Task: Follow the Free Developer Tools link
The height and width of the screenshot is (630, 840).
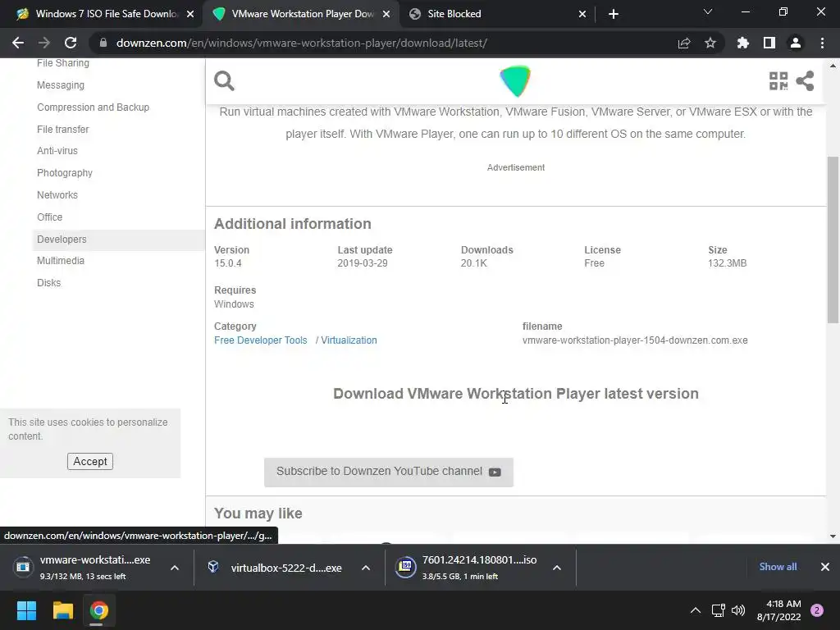Action: [x=260, y=340]
